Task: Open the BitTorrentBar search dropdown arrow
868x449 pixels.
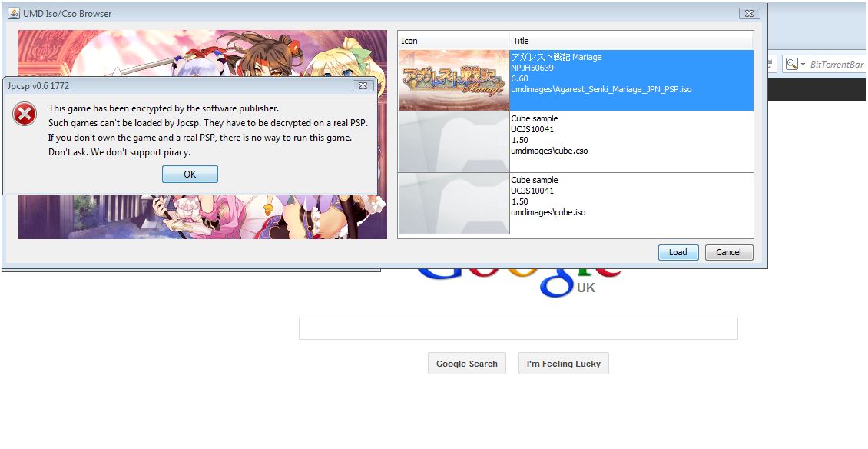Action: pyautogui.click(x=803, y=65)
